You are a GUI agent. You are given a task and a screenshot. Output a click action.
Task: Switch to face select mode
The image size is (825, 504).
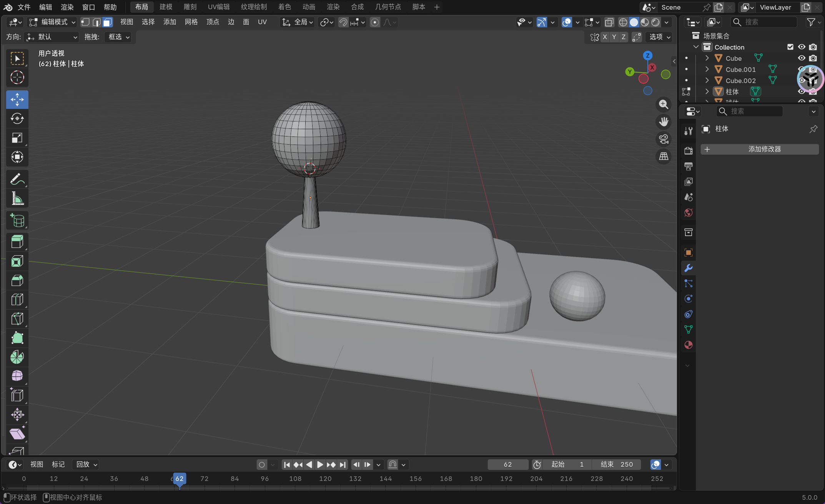[108, 22]
